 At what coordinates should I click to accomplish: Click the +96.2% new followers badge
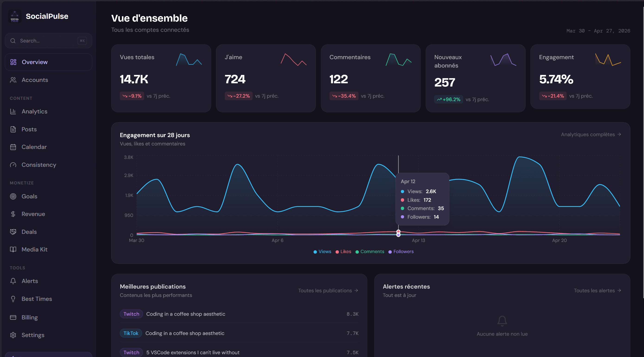pyautogui.click(x=448, y=100)
